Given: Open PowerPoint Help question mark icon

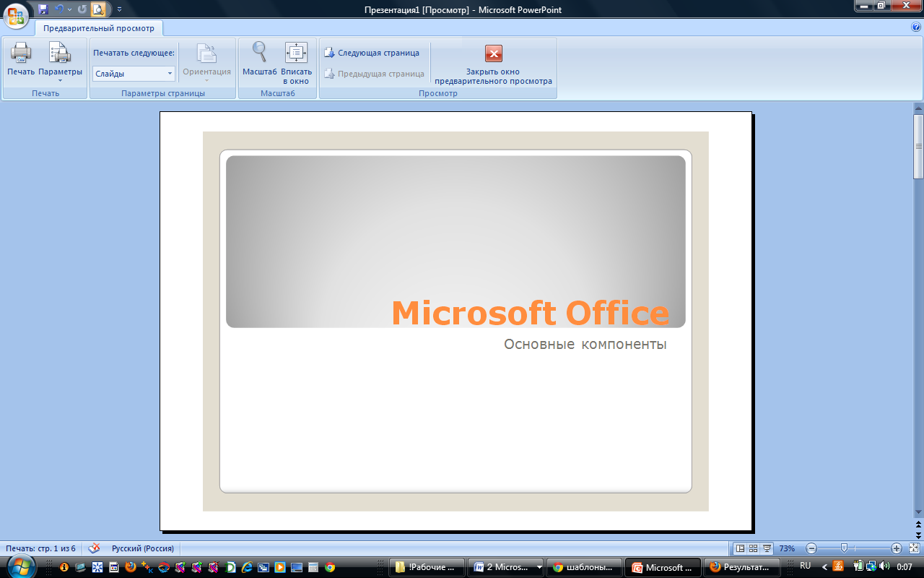Looking at the screenshot, I should [916, 27].
